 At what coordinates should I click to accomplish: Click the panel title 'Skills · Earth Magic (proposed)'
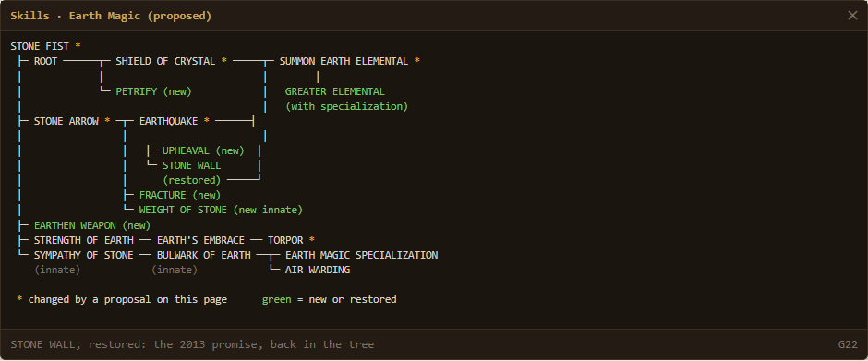click(x=111, y=16)
